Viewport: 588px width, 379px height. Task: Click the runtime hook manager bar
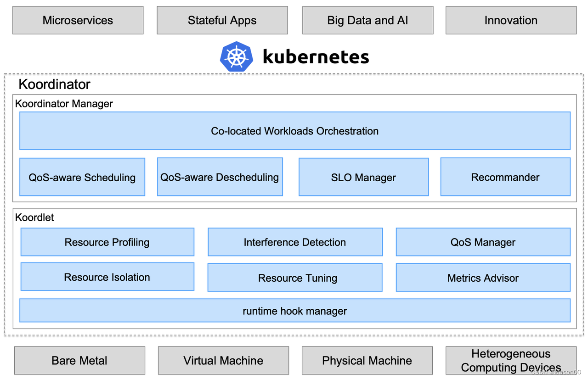tap(295, 311)
